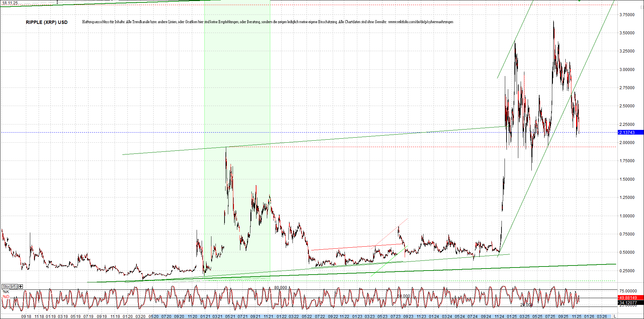Click the wikifolio.com disclaimer link
644x319 pixels.
(x=421, y=22)
